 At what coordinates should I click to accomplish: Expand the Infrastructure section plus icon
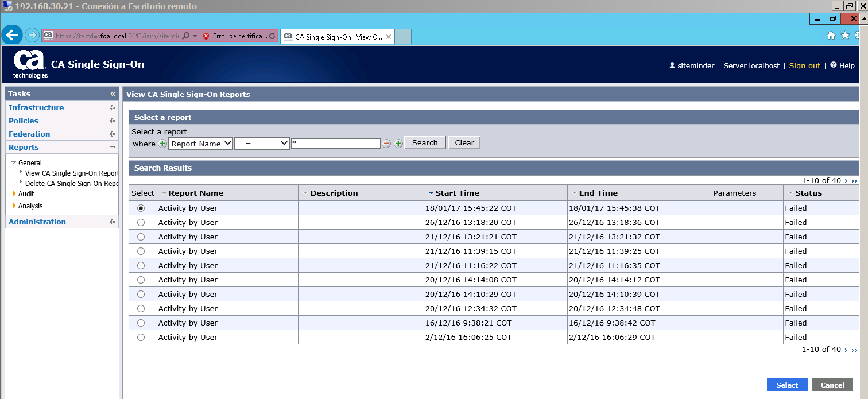(112, 108)
